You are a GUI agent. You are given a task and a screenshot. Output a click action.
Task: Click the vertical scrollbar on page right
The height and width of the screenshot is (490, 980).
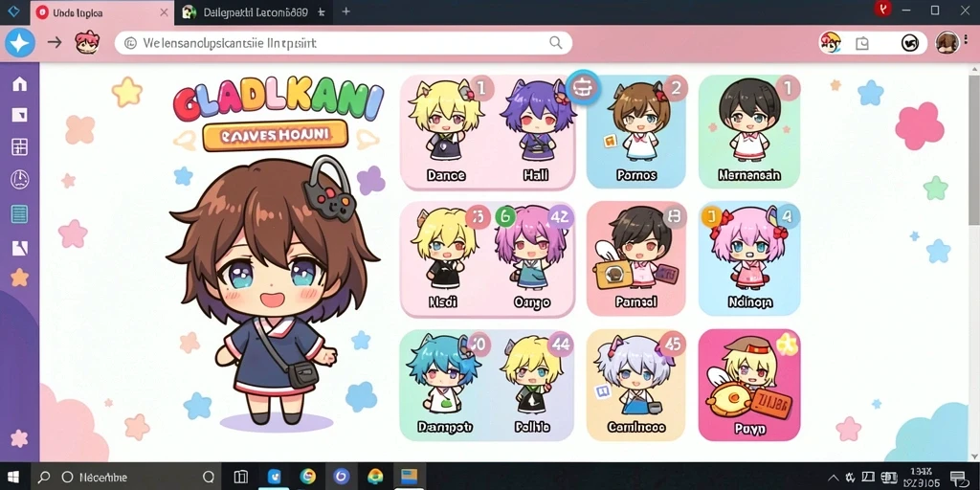974,145
